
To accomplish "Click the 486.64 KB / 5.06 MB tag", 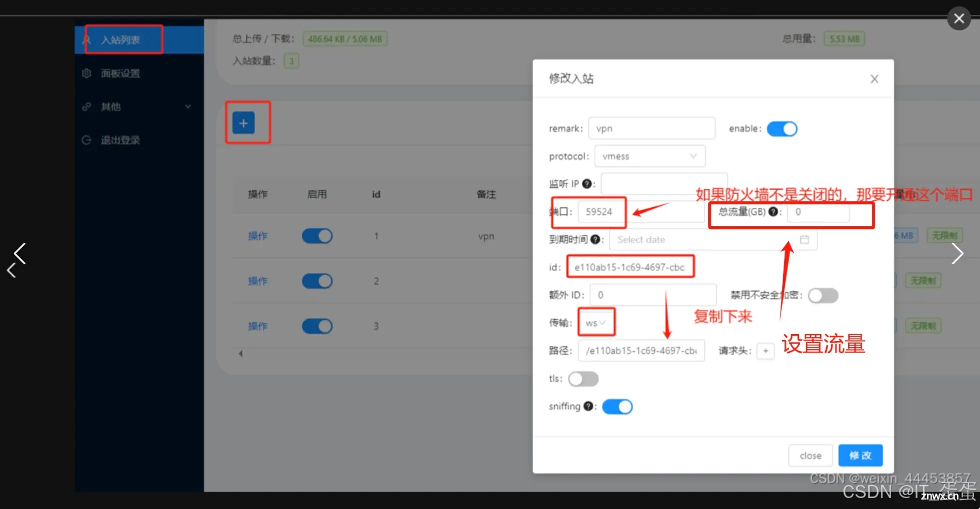I will point(345,39).
